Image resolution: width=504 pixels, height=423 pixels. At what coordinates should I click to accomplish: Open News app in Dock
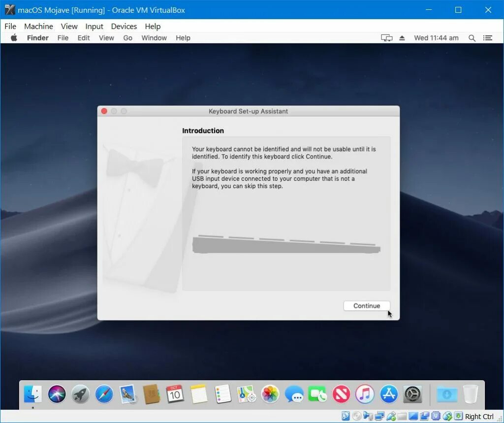341,394
